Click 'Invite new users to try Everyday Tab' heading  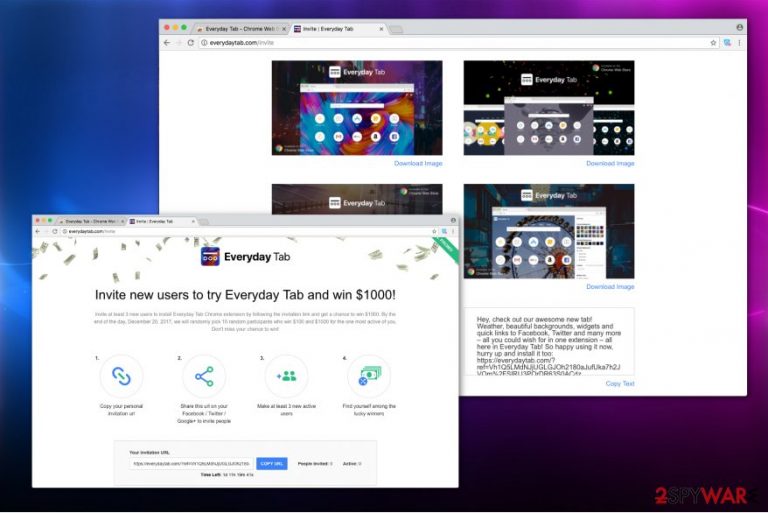coord(245,295)
